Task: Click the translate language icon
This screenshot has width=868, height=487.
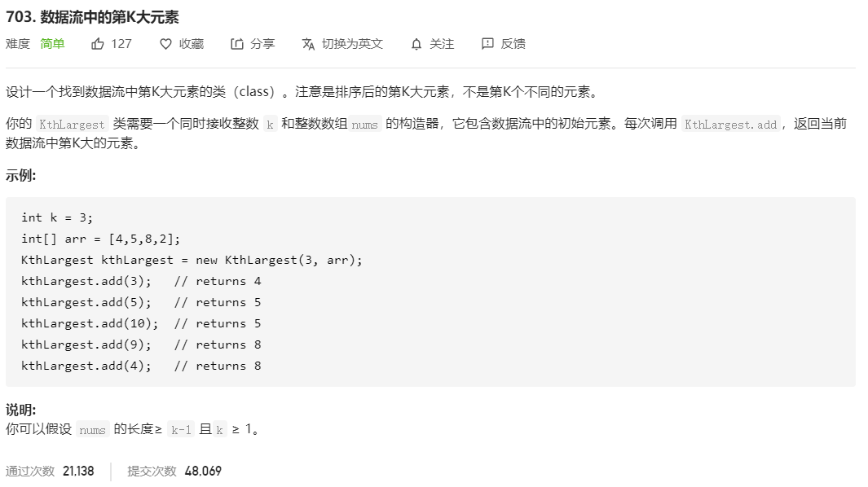Action: pyautogui.click(x=308, y=44)
